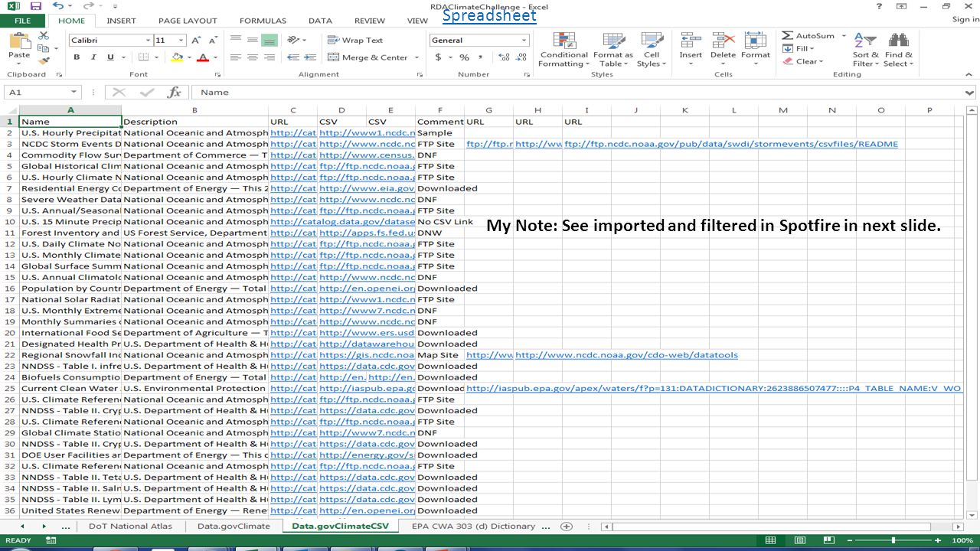Viewport: 980px width, 551px height.
Task: Decrease font size with the small A icon
Action: click(x=212, y=40)
